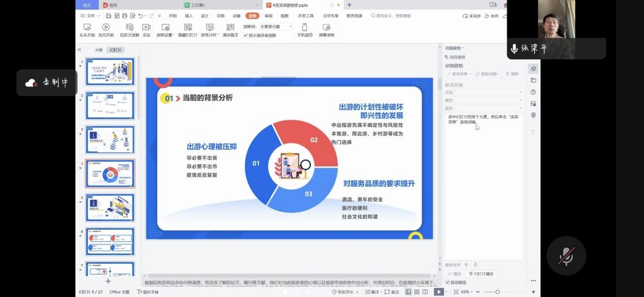Start slideshow from current slide (当页开始)

click(x=106, y=30)
